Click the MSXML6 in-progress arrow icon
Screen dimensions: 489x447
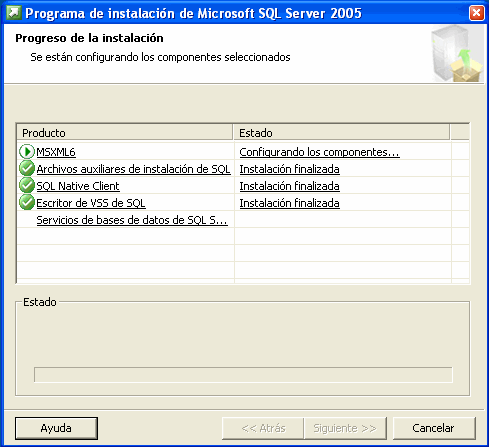coord(27,152)
